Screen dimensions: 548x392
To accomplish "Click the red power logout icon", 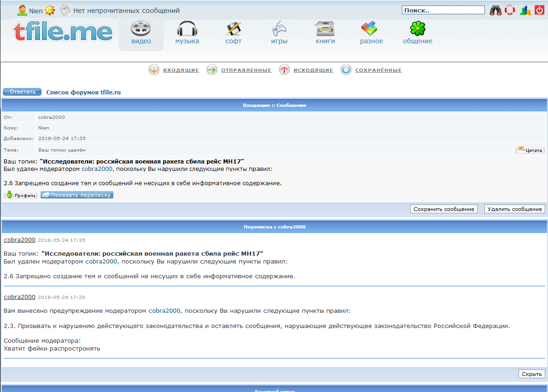I will pos(540,10).
